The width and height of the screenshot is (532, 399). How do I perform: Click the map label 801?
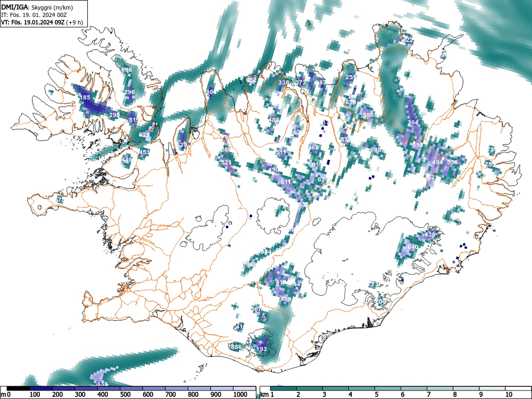313,164
